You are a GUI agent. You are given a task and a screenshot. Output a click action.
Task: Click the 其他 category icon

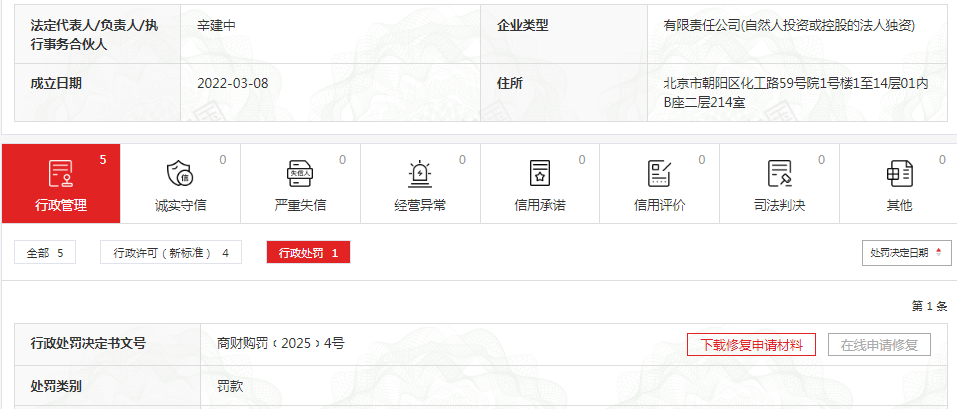(899, 173)
